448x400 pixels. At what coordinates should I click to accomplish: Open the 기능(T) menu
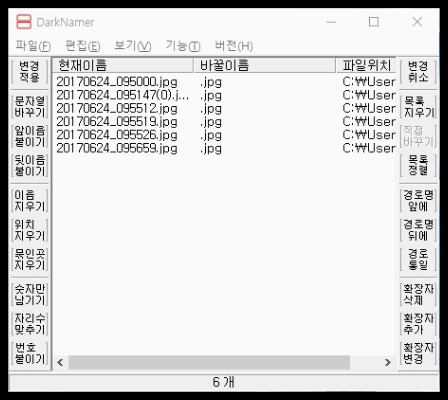coord(183,46)
